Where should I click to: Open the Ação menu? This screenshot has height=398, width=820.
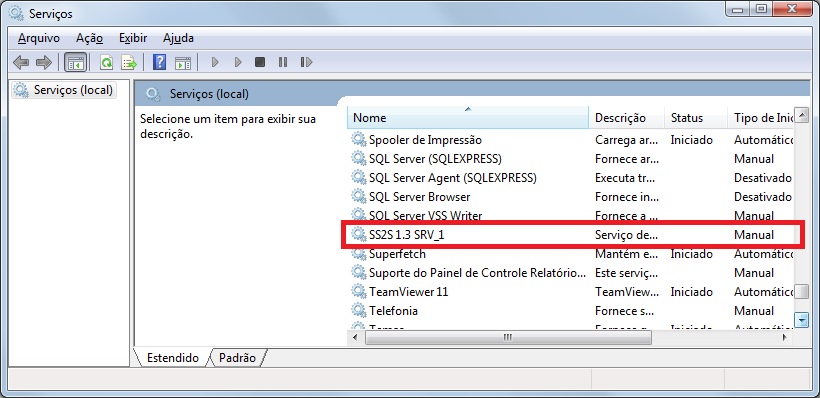tap(89, 38)
